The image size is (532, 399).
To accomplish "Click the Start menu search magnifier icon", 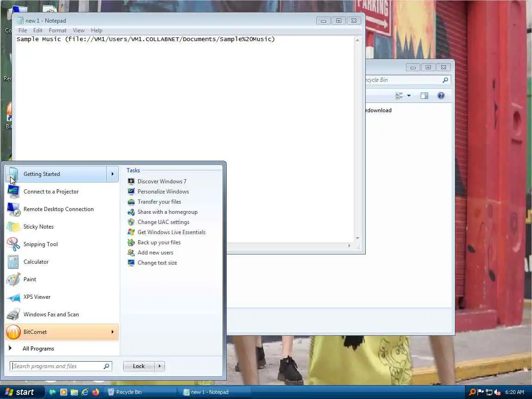I will coord(107,366).
